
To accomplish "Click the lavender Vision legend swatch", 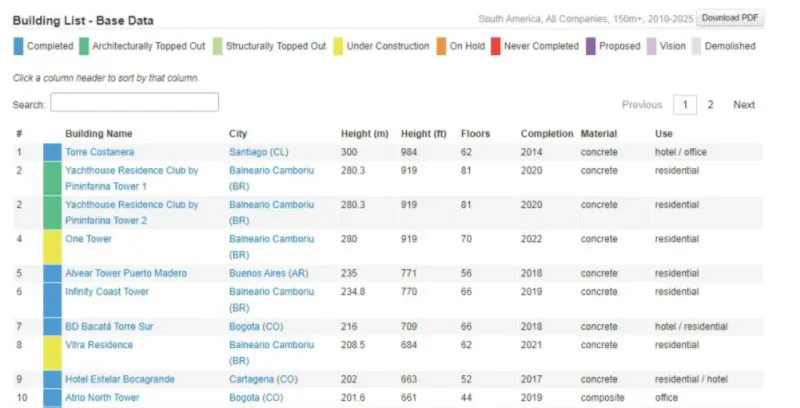I will 651,46.
